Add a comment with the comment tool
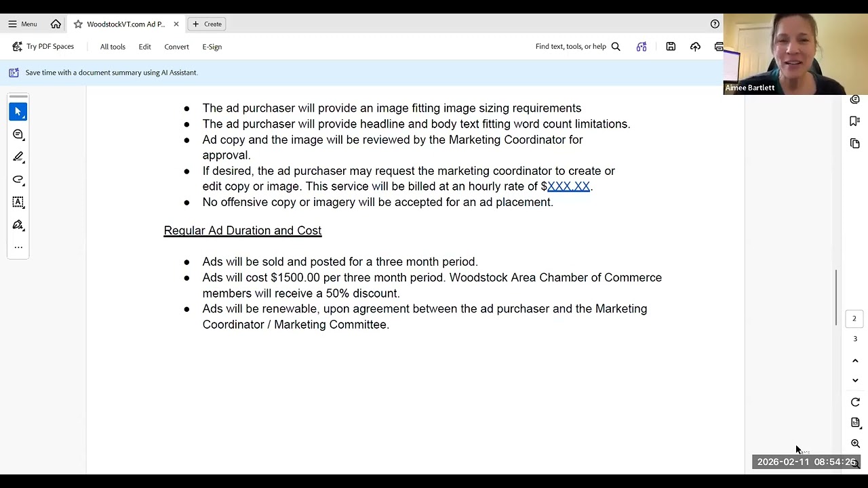The height and width of the screenshot is (488, 868). click(18, 134)
